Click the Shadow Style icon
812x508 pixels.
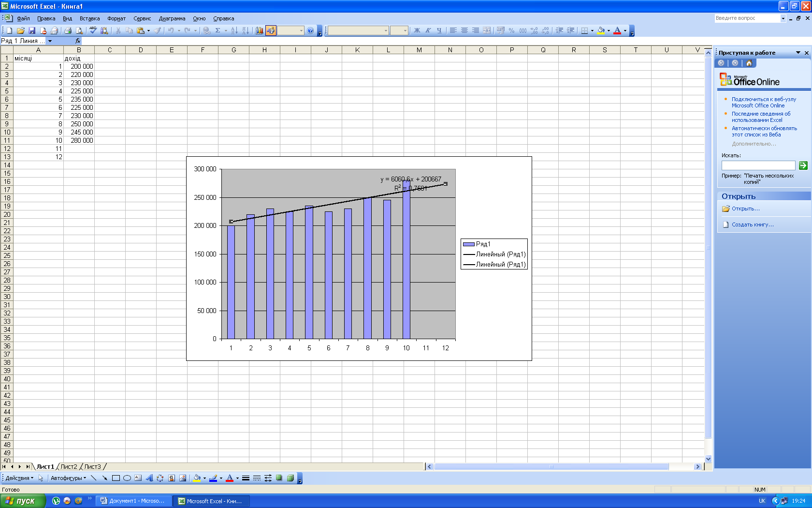tap(279, 478)
